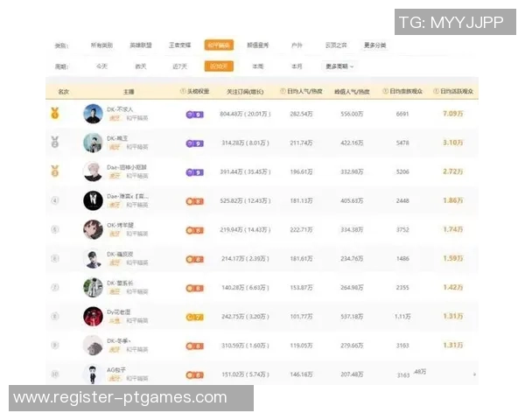Click the 537.18万 peak popularity value
This screenshot has height=420, width=525.
pos(352,316)
